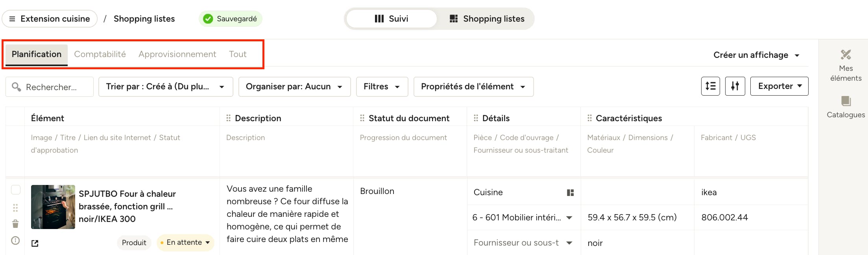Image resolution: width=868 pixels, height=255 pixels.
Task: Expand Trier par sort dropdown
Action: (x=166, y=87)
